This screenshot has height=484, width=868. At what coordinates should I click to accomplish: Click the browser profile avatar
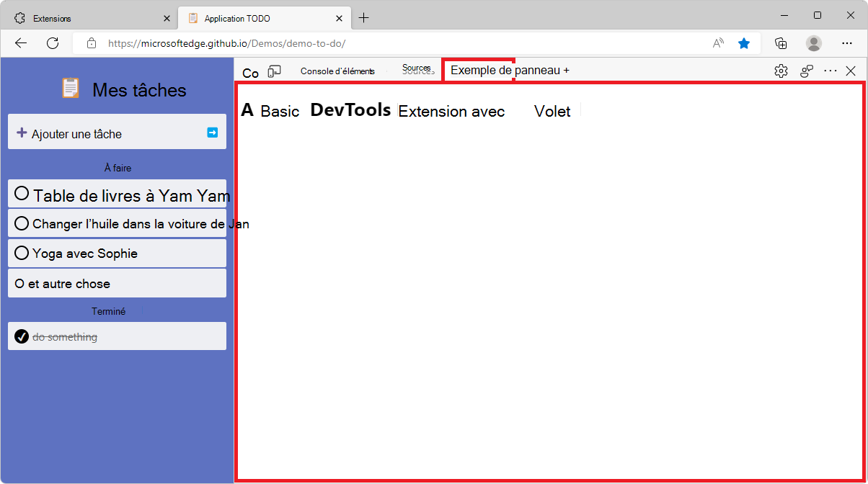click(x=813, y=43)
